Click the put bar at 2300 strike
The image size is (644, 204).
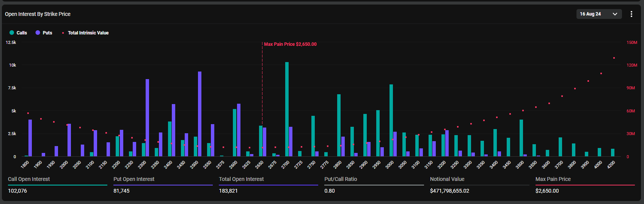pyautogui.click(x=147, y=117)
